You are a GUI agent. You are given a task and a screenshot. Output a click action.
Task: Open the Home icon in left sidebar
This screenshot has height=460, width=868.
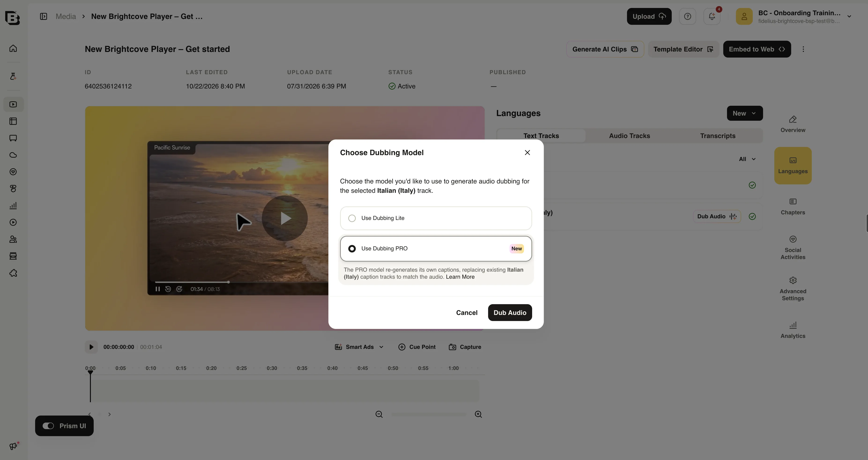click(13, 48)
